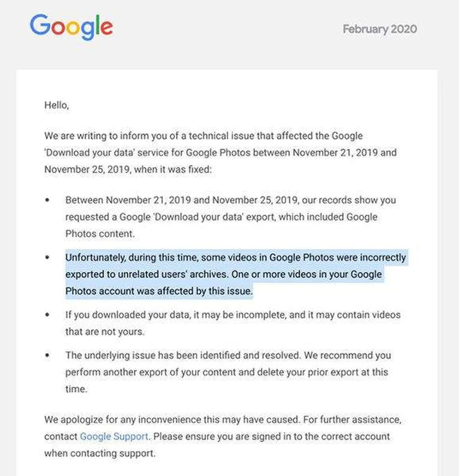
Task: Click the bullet dot before 'The underlying issue'
Action: tap(47, 355)
